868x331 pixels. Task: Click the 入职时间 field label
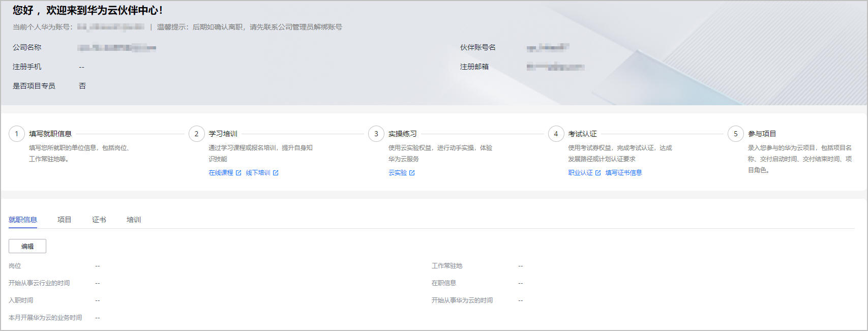pos(21,300)
